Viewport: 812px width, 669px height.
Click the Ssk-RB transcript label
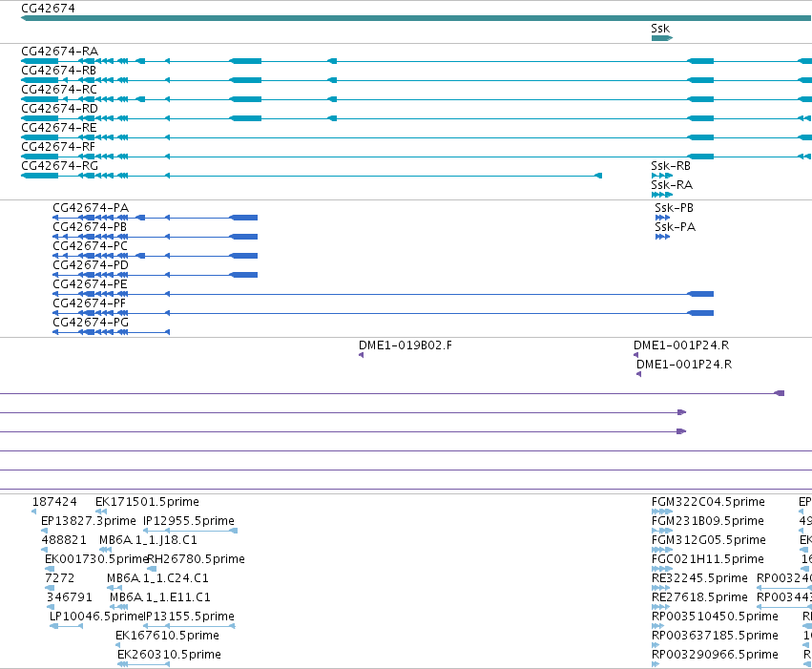tap(671, 166)
